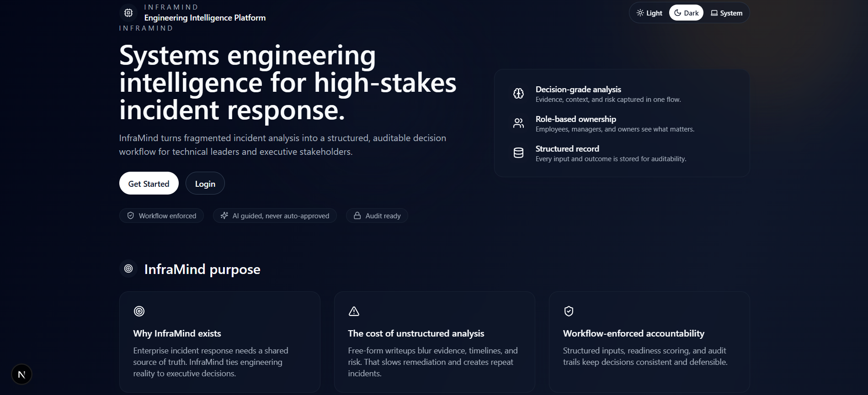Click the InfraMind turns fragmented incident analysis paragraph
The height and width of the screenshot is (395, 868).
(x=282, y=145)
